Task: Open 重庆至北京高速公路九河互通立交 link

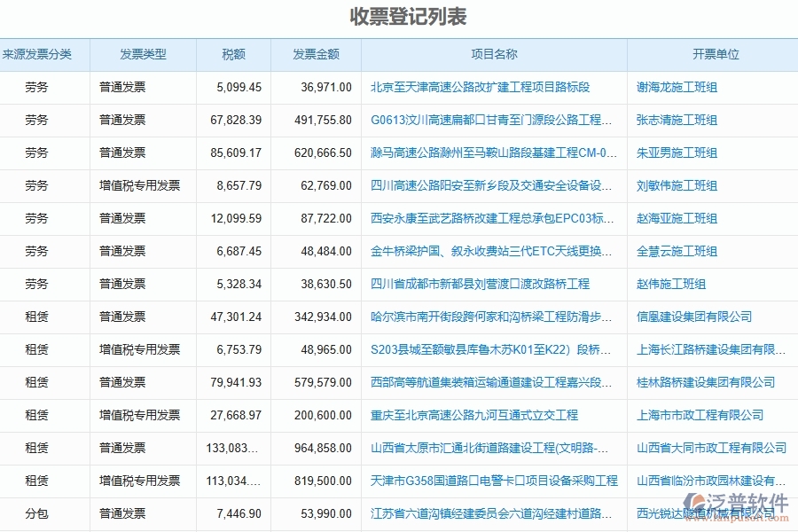Action: coord(474,415)
